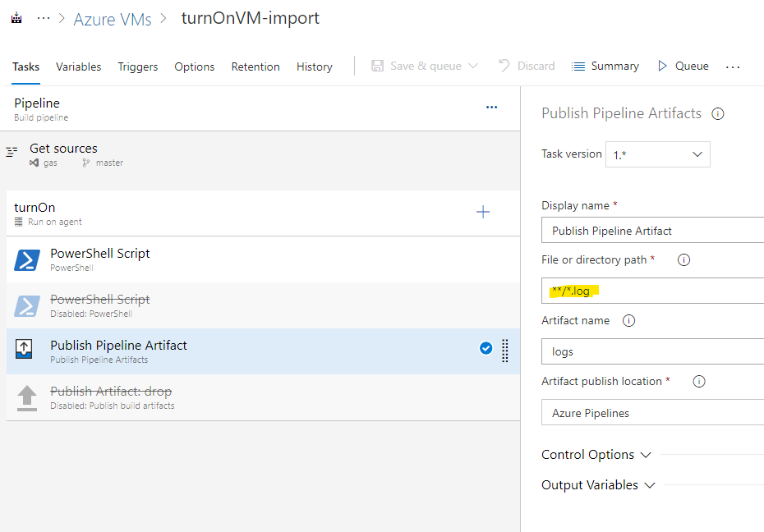Click the Publish Pipeline Artifact upload icon
Image resolution: width=764 pixels, height=532 pixels.
point(24,349)
